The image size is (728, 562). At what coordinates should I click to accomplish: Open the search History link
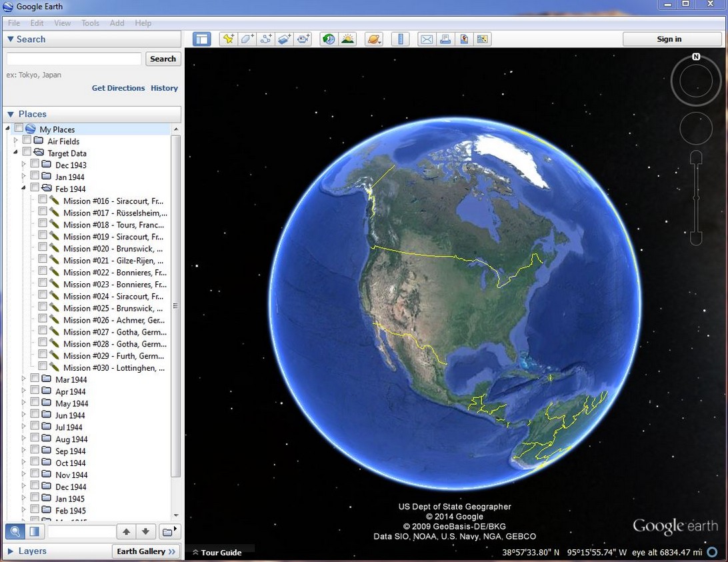coord(165,88)
